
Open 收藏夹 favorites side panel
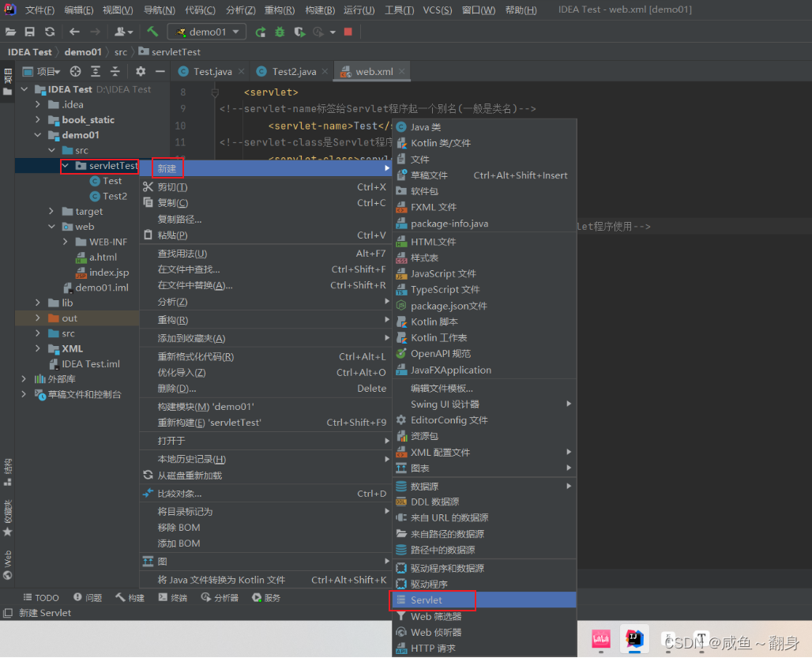(x=8, y=517)
